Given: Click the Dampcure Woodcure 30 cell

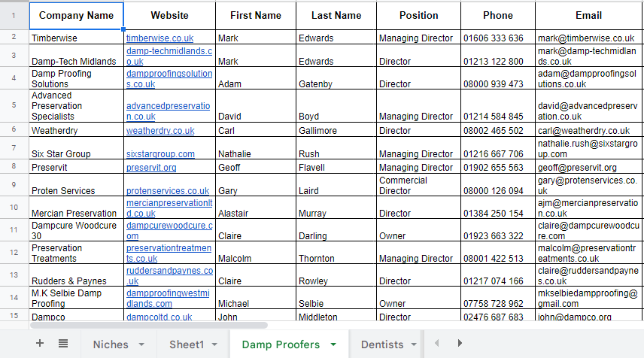Looking at the screenshot, I should click(x=77, y=230).
